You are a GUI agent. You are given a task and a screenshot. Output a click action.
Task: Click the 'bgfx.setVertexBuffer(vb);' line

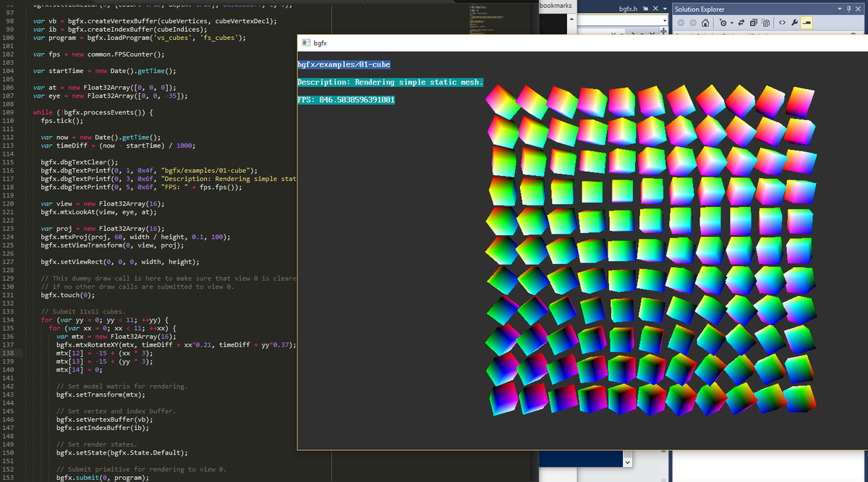pyautogui.click(x=104, y=419)
